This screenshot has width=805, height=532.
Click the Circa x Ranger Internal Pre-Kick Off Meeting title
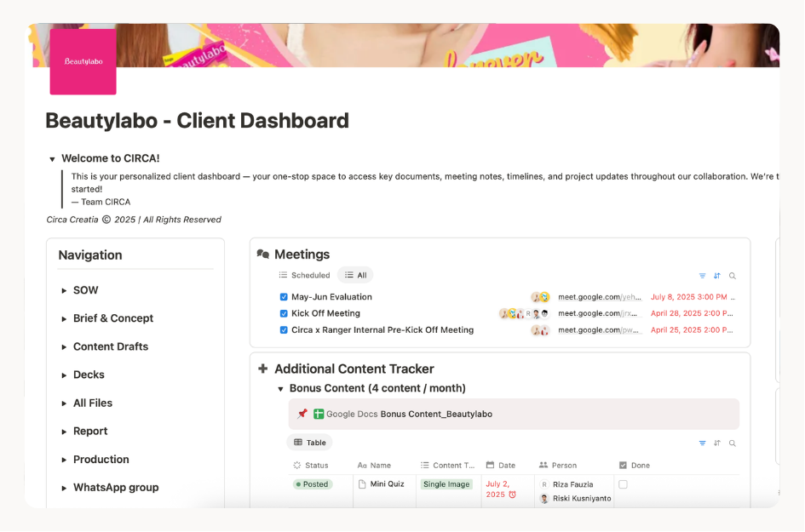tap(382, 330)
